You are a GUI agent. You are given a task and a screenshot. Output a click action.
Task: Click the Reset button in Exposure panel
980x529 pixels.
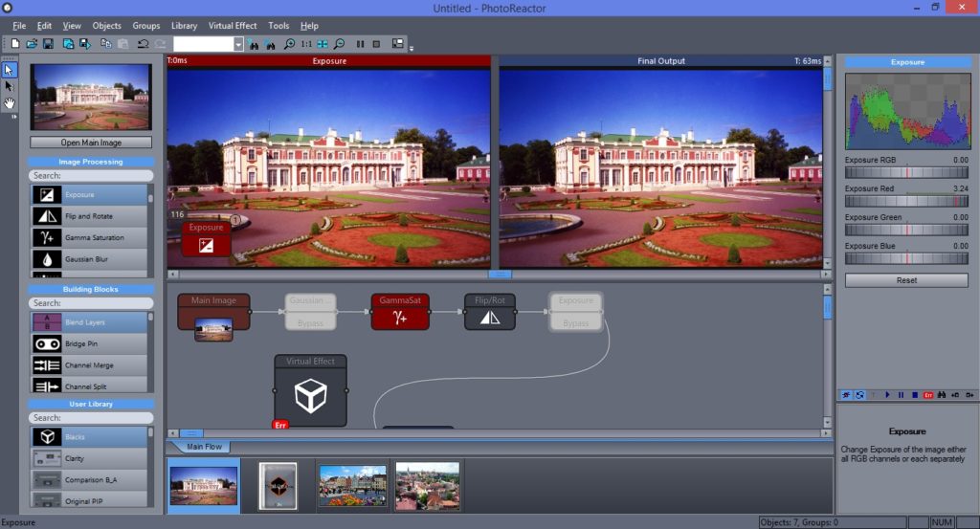pyautogui.click(x=906, y=280)
